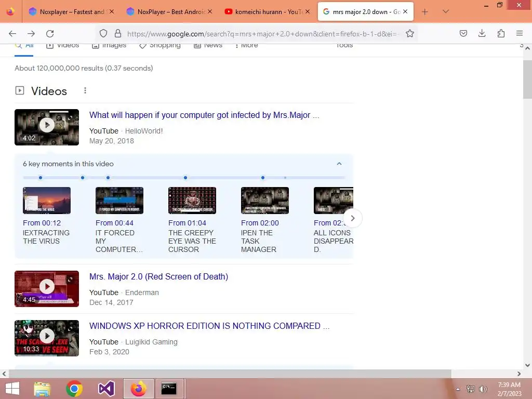Click the vertical scrollbar thumb
Viewport: 532px width, 399px height.
pos(528,79)
